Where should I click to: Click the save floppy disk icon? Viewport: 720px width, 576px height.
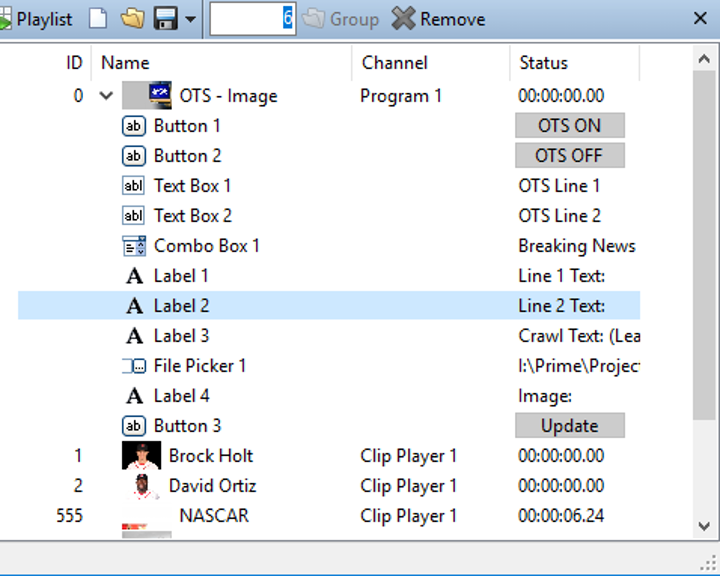165,19
